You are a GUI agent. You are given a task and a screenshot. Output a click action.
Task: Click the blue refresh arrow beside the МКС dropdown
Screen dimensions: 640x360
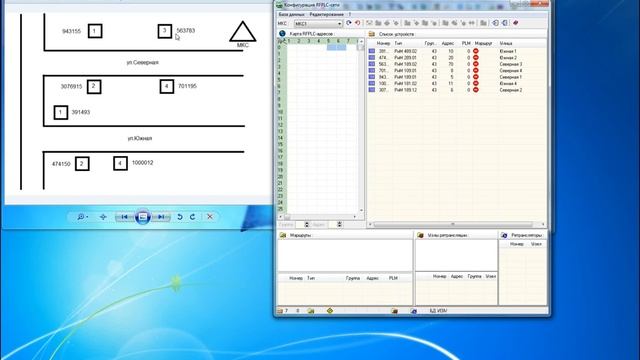(349, 23)
